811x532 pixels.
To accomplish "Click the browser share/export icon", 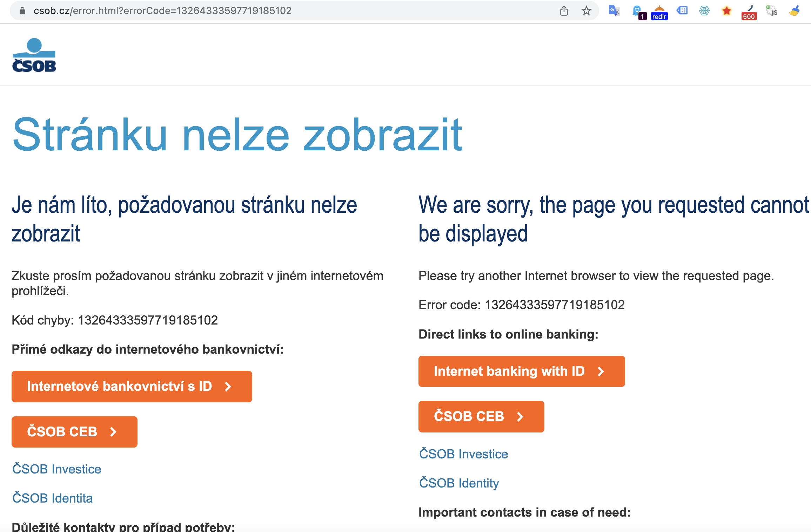I will (x=564, y=10).
